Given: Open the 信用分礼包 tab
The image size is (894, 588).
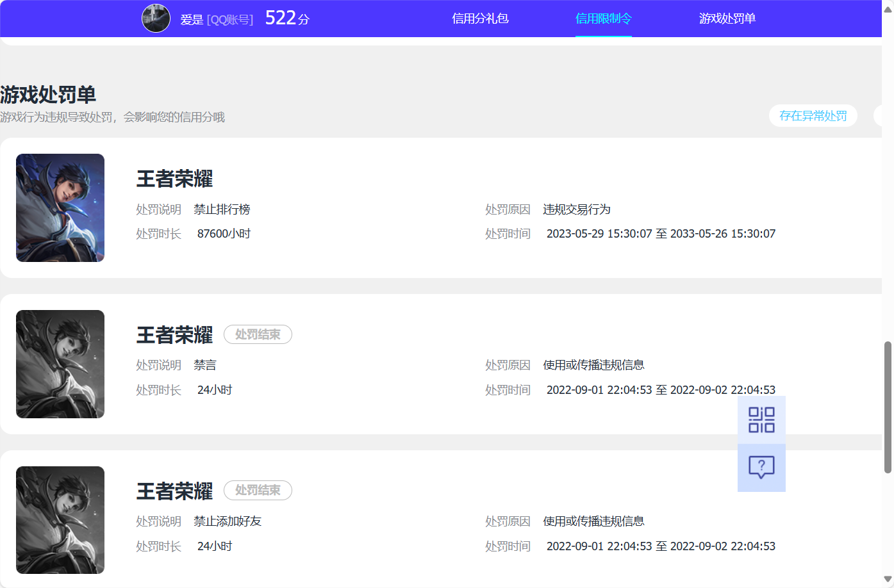Looking at the screenshot, I should (480, 19).
